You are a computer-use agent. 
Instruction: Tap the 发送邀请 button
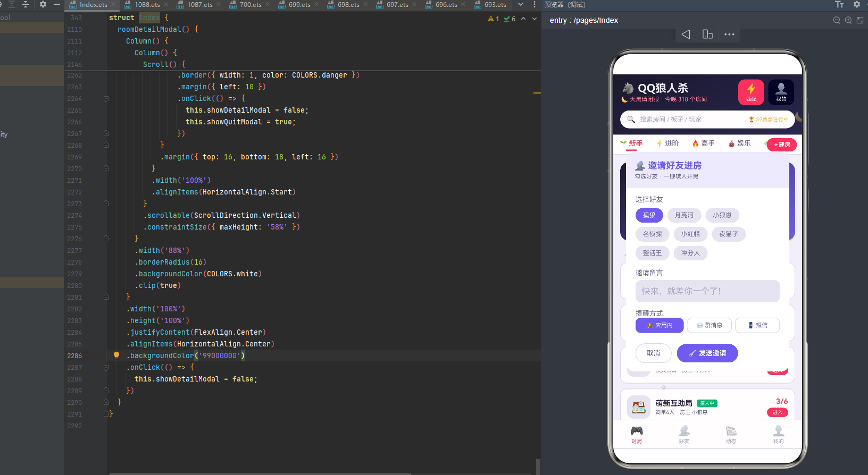tap(707, 353)
